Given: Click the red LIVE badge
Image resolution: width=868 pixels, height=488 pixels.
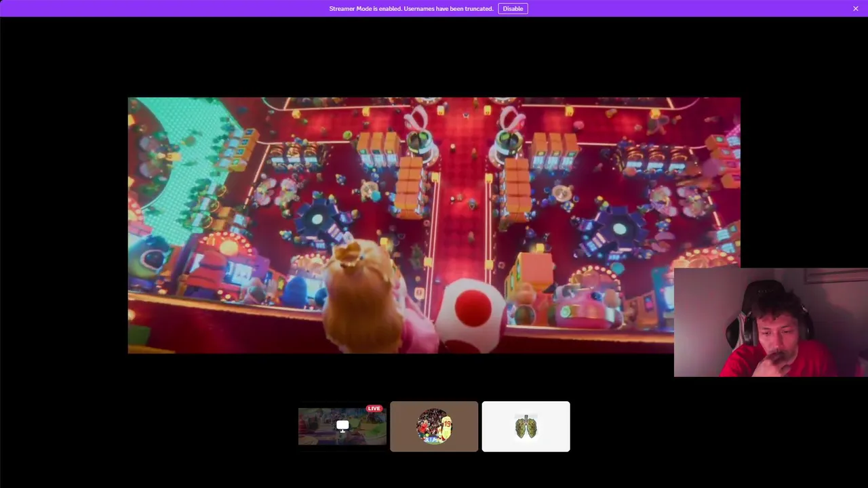Looking at the screenshot, I should click(x=374, y=409).
